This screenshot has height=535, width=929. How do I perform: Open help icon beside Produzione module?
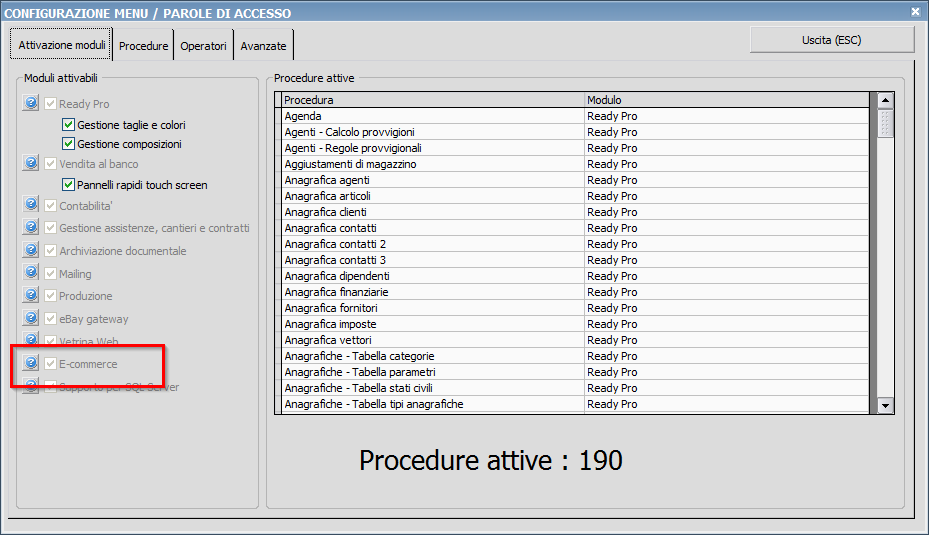pos(31,294)
